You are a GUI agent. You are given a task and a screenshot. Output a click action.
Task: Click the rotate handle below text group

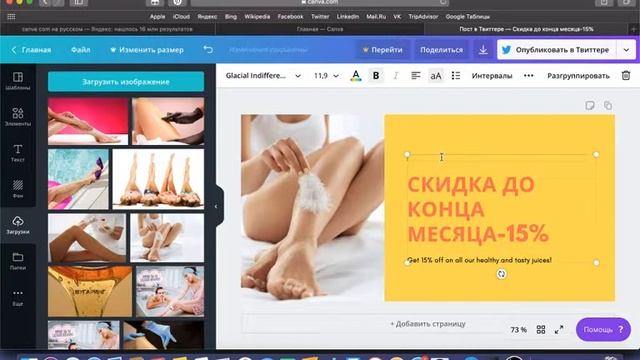(501, 274)
